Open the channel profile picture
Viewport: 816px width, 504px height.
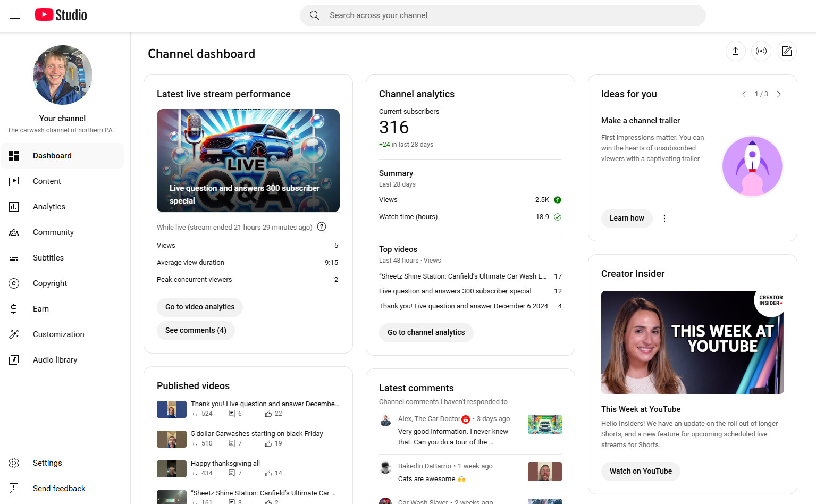tap(63, 75)
